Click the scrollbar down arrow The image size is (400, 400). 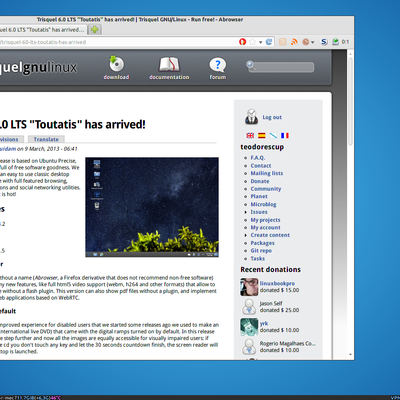coord(350,355)
